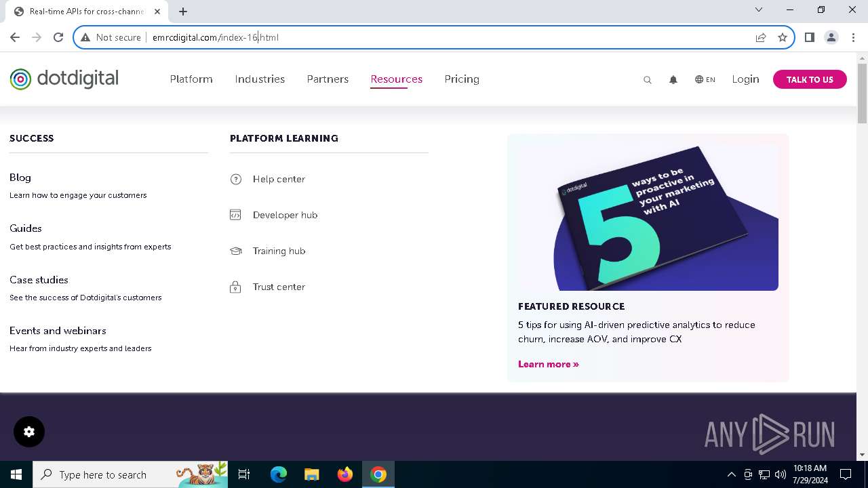
Task: Click the scrollbar down arrow
Action: click(x=862, y=455)
